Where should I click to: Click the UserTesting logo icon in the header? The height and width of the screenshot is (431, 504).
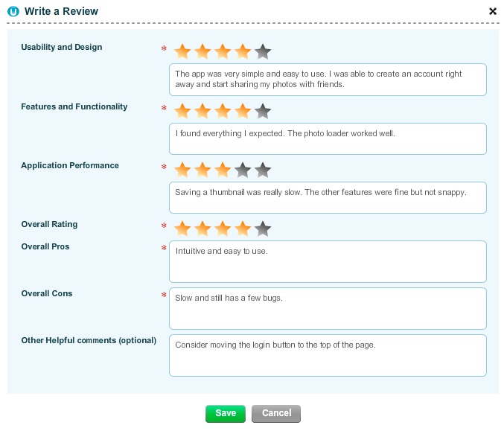tap(13, 12)
